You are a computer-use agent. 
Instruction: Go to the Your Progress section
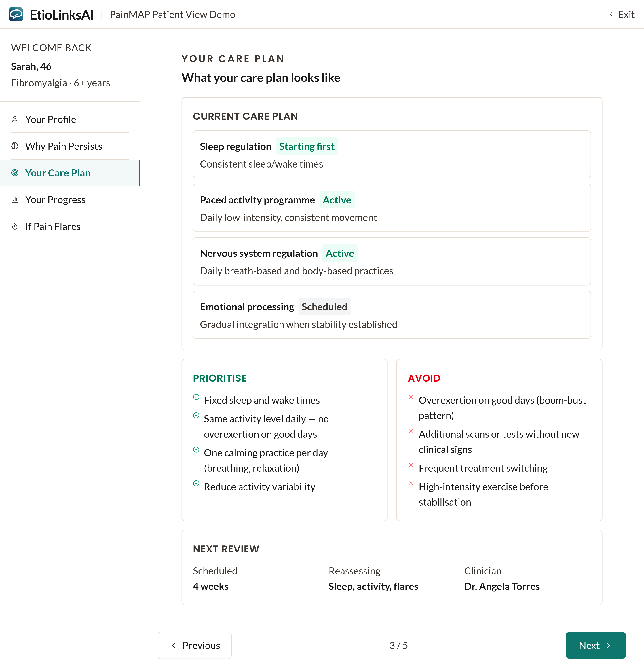click(x=55, y=200)
